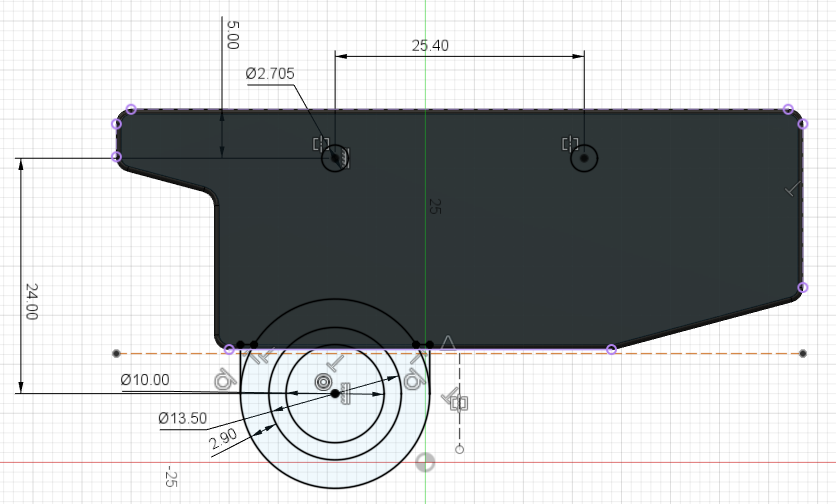
Task: Select the Ø13.50 diameter dimension
Action: tap(183, 418)
